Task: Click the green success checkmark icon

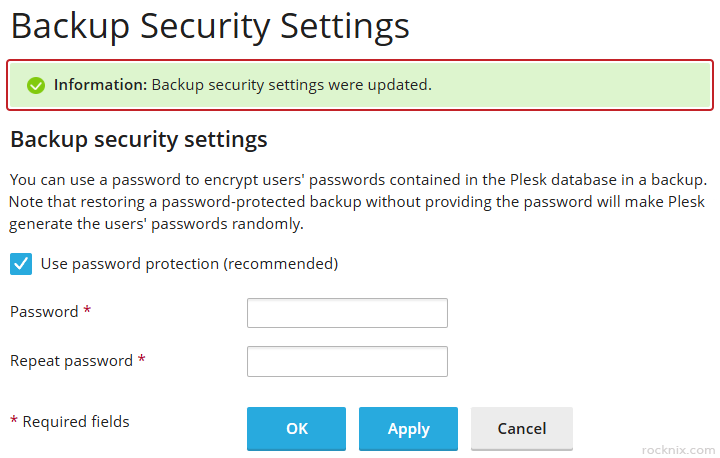Action: [36, 85]
